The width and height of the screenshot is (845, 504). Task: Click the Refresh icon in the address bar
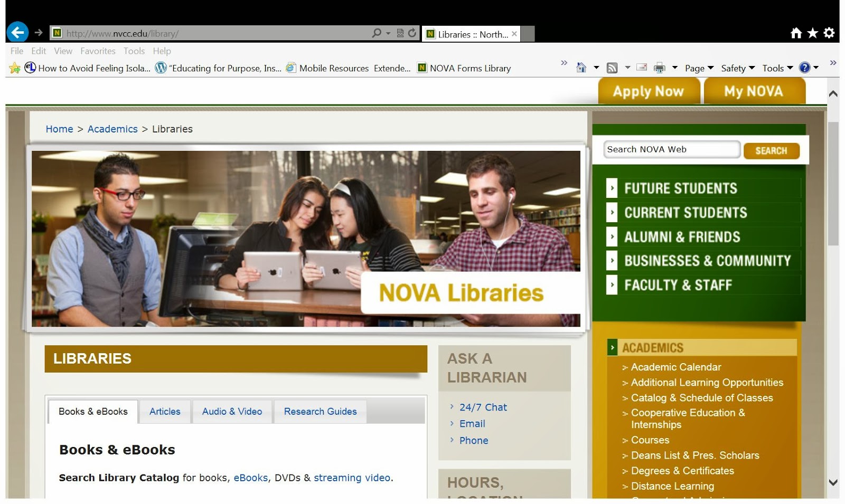coord(412,32)
